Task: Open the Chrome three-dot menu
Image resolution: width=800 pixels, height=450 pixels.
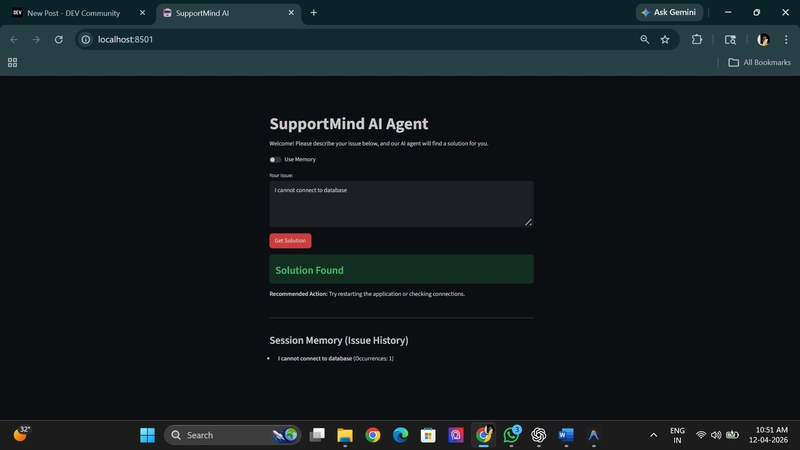Action: tap(785, 39)
